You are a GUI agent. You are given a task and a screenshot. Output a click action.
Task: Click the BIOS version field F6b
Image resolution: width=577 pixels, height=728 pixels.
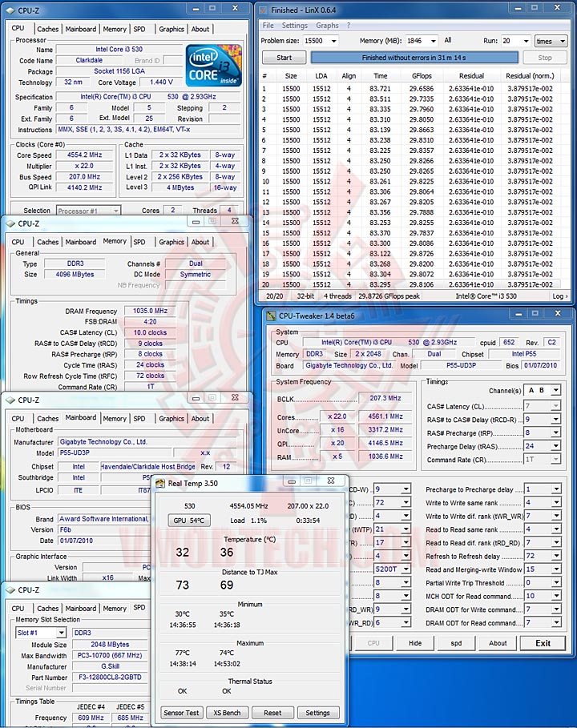point(103,529)
